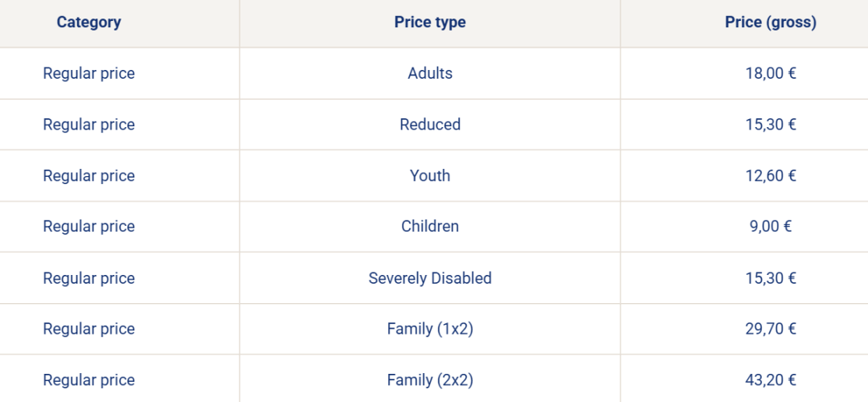Click the 18,00 € price
The width and height of the screenshot is (868, 402).
pos(771,73)
